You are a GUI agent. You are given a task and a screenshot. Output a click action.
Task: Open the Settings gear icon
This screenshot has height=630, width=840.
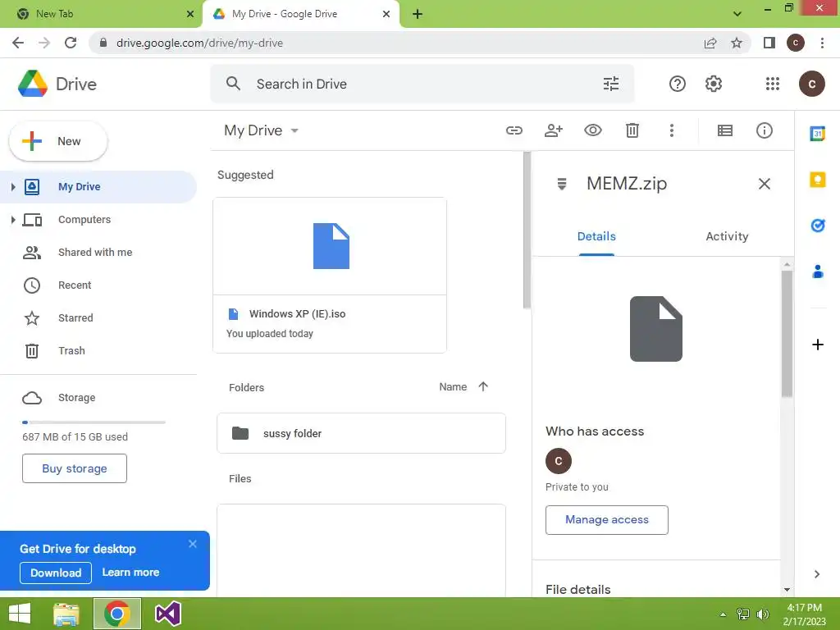(713, 84)
